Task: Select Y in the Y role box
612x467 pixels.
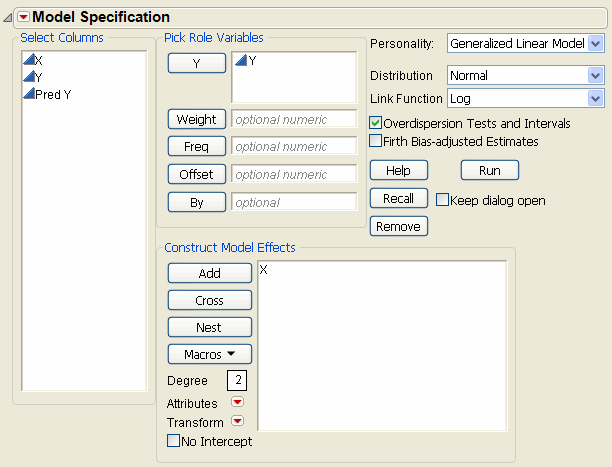Action: 252,61
